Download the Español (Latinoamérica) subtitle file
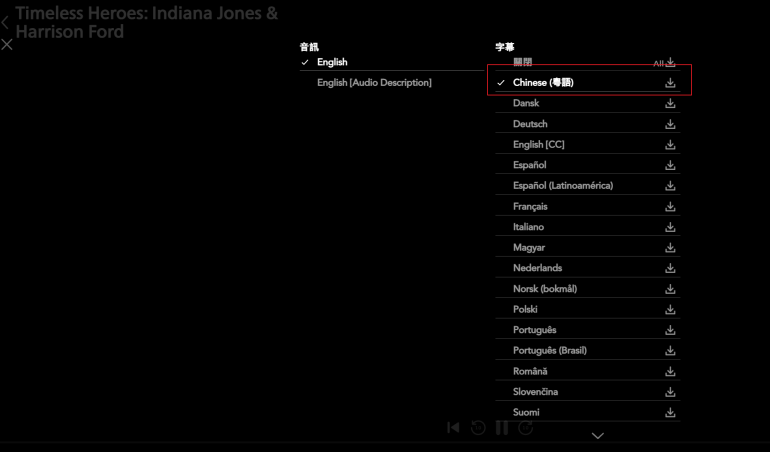The image size is (770, 452). pos(670,186)
